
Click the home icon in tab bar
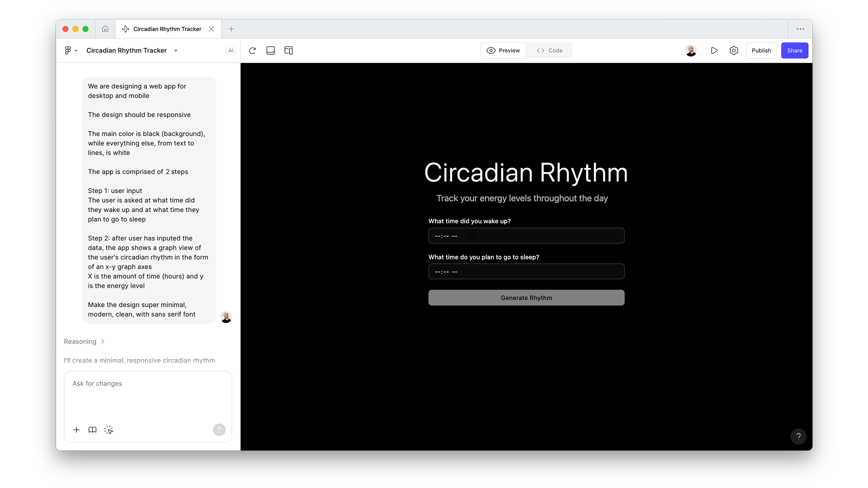coord(105,29)
